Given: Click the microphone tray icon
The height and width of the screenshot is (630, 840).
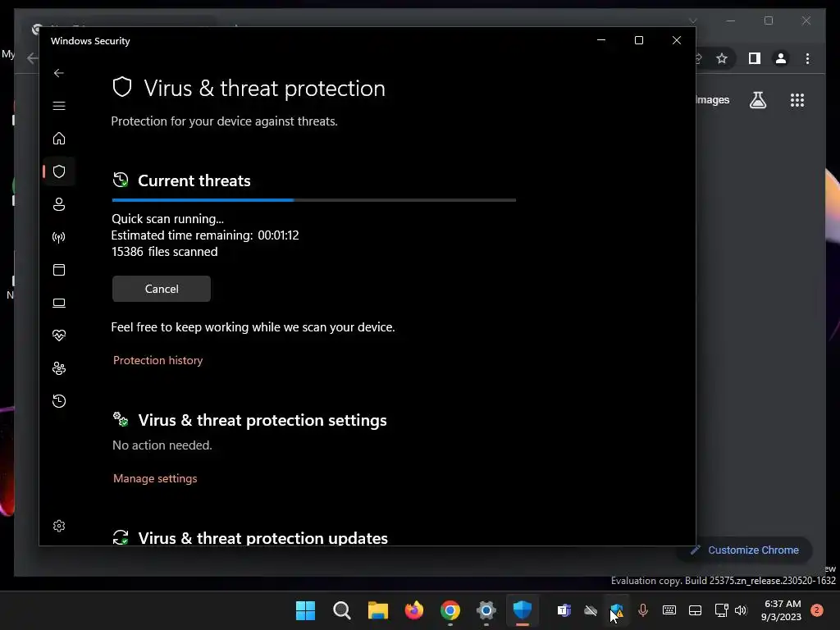Looking at the screenshot, I should pos(643,610).
